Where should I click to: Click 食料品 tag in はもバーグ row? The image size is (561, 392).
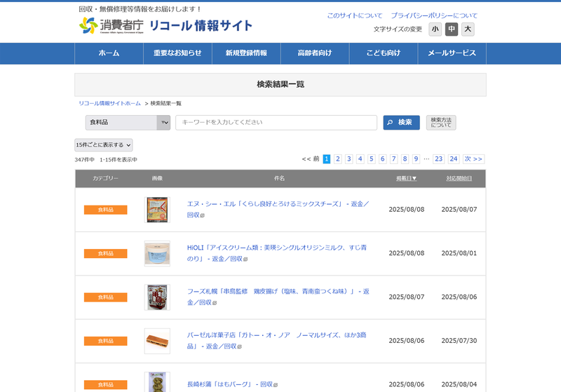click(x=106, y=385)
